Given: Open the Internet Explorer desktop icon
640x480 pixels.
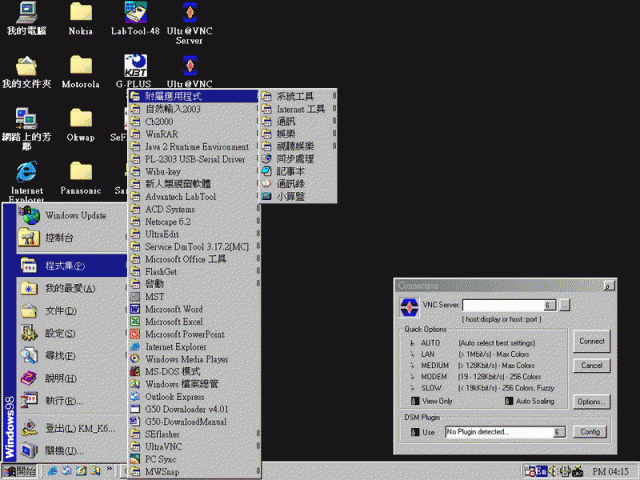Looking at the screenshot, I should point(27,181).
